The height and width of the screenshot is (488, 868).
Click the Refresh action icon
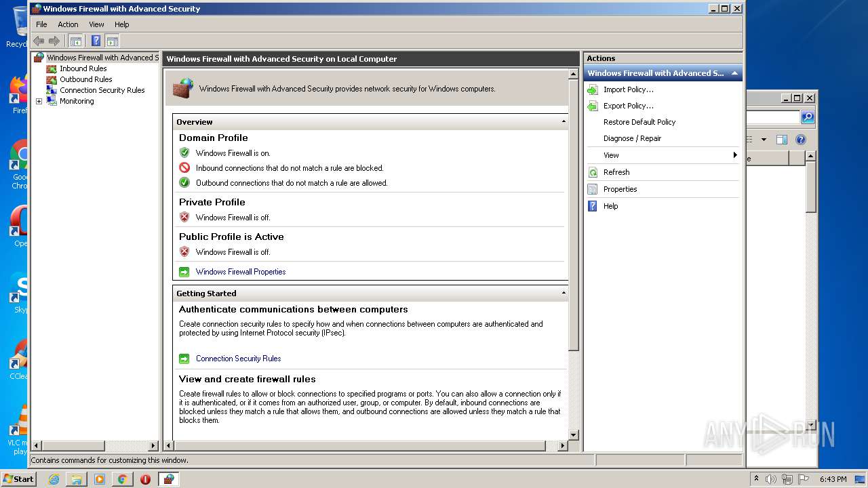[x=592, y=172]
